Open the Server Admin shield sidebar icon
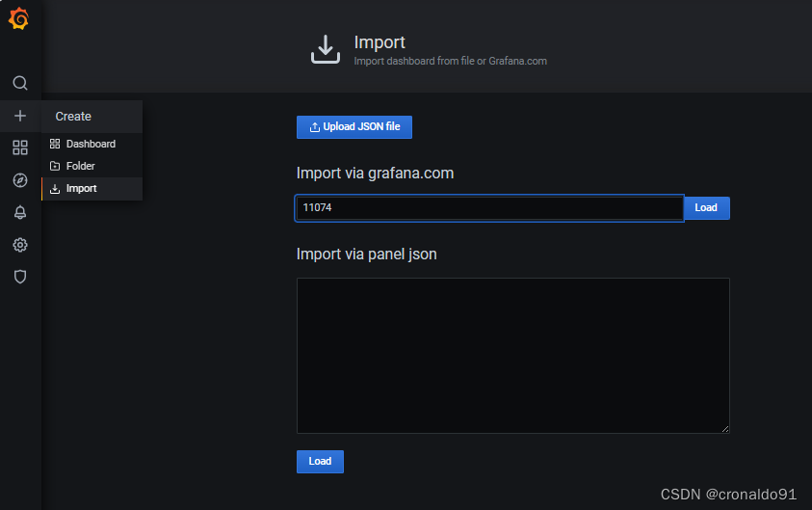The height and width of the screenshot is (510, 812). coord(20,277)
